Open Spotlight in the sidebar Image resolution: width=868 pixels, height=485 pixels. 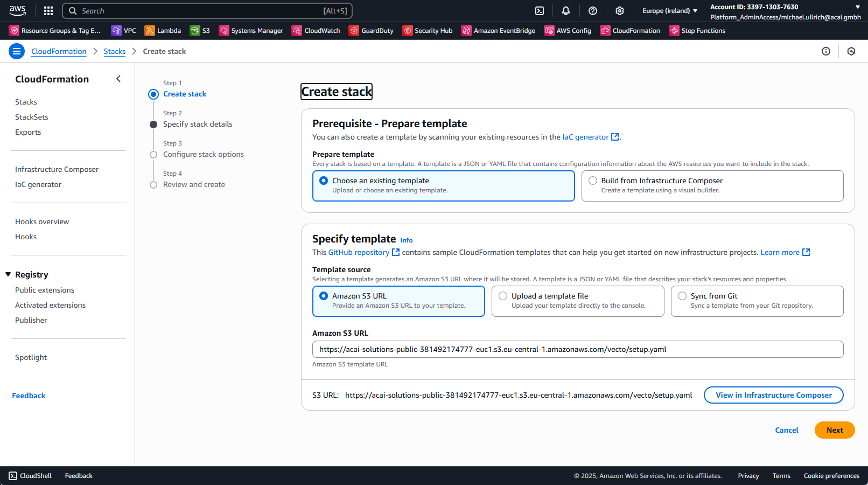31,357
